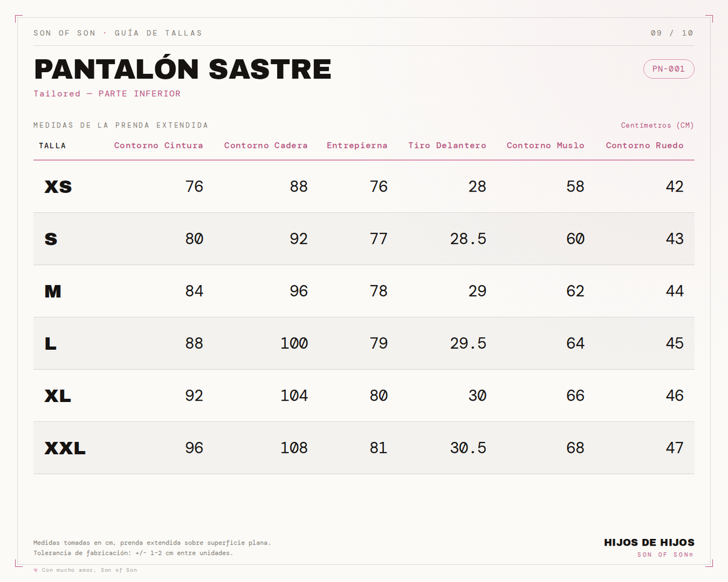Select the Contorno Muslo column header
This screenshot has height=582, width=728.
coord(545,145)
